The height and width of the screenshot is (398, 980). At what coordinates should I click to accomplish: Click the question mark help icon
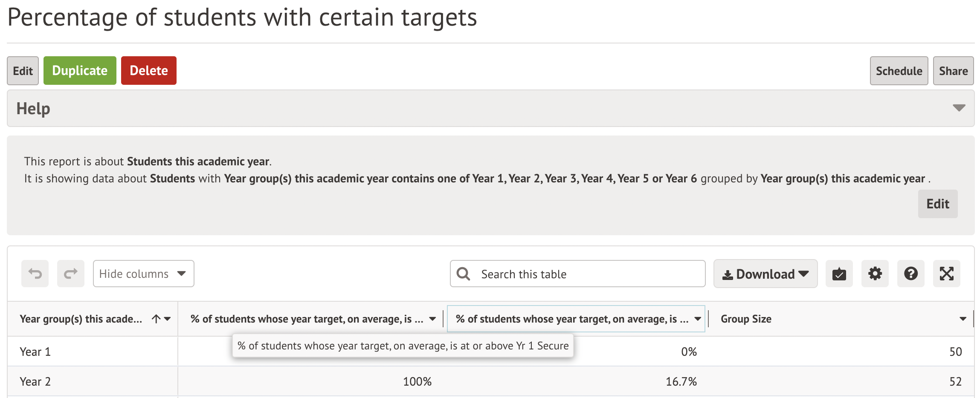point(910,274)
